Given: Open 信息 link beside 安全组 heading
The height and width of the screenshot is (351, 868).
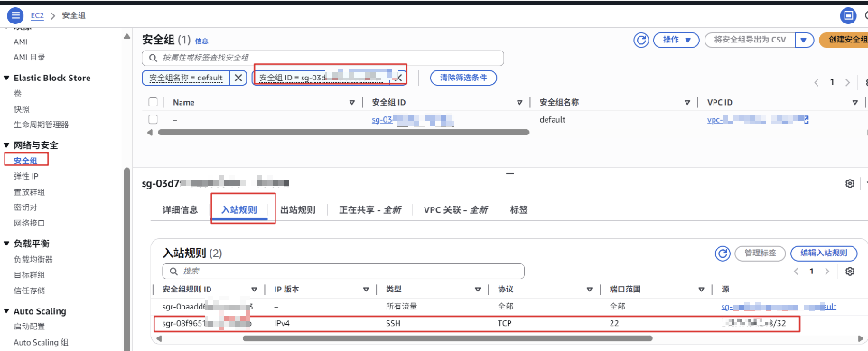Looking at the screenshot, I should [x=201, y=41].
